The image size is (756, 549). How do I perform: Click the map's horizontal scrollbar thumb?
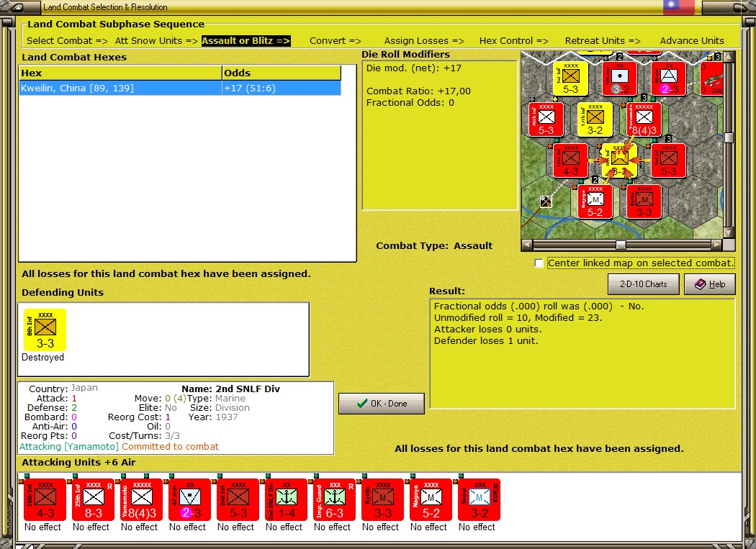pyautogui.click(x=621, y=245)
